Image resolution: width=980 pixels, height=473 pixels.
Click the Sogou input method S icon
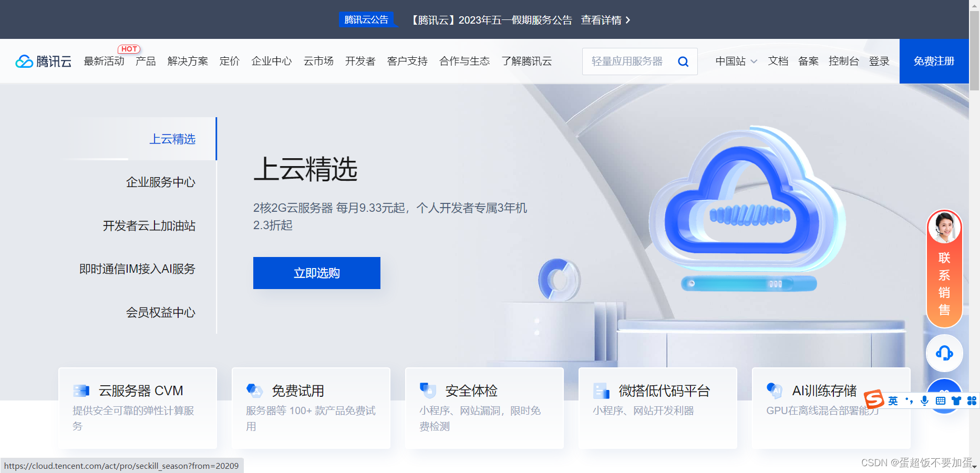874,400
